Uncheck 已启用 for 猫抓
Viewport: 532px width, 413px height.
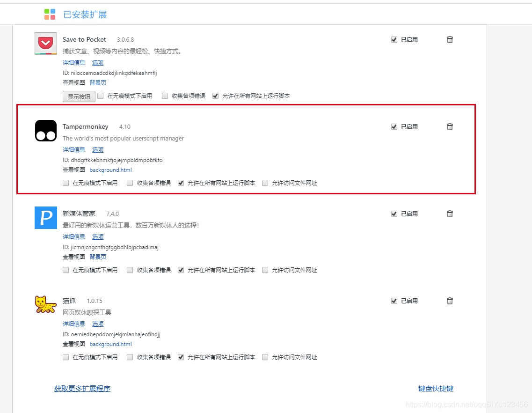click(x=394, y=301)
